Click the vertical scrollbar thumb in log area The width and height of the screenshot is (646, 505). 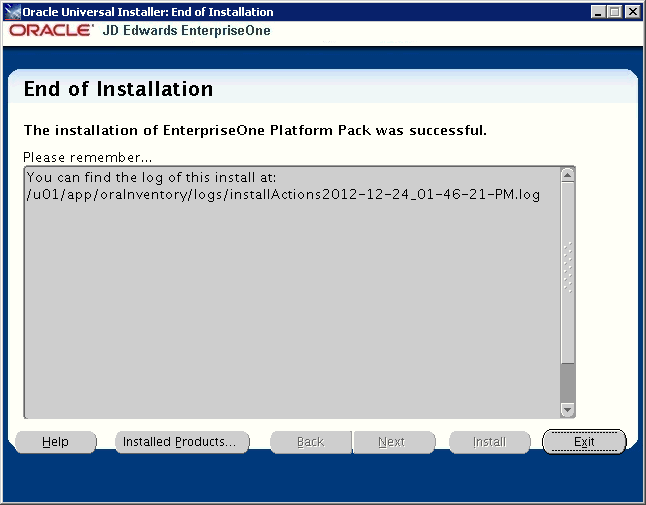tap(567, 273)
